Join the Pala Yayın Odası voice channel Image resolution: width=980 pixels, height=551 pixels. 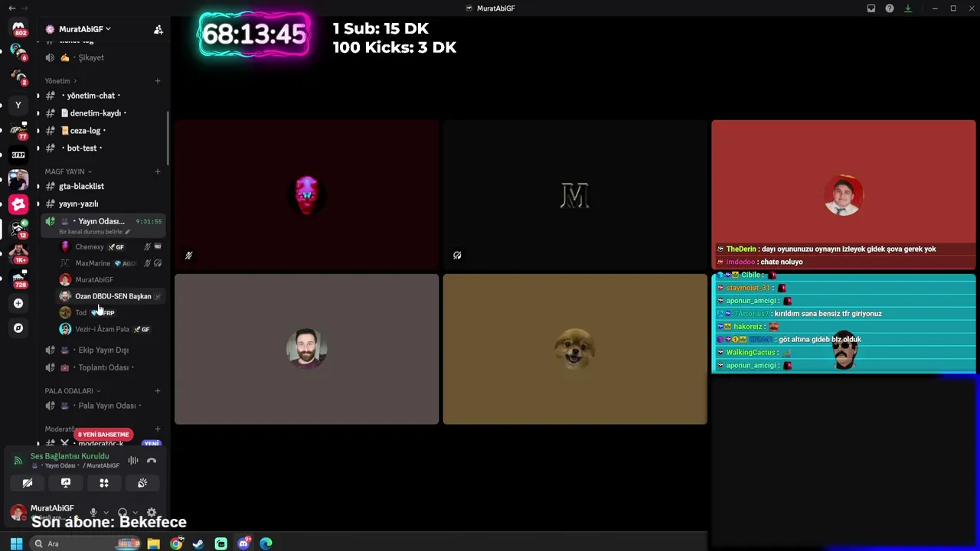tap(103, 406)
